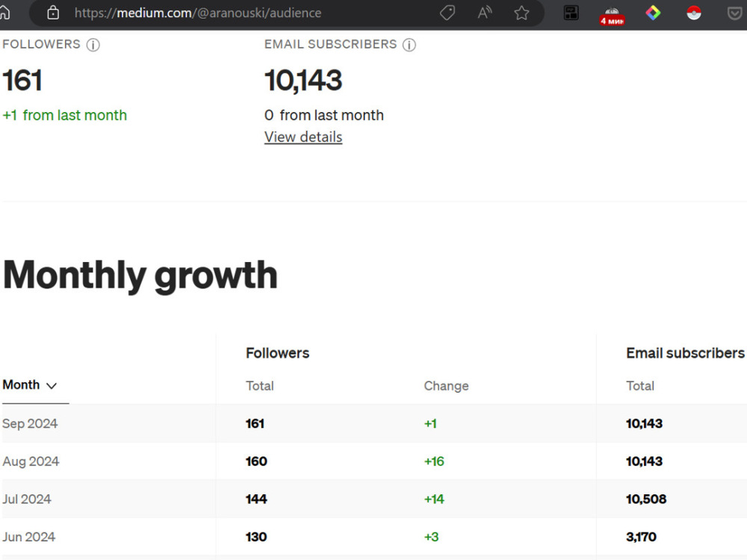This screenshot has width=747, height=560.
Task: Open View details link
Action: 303,137
